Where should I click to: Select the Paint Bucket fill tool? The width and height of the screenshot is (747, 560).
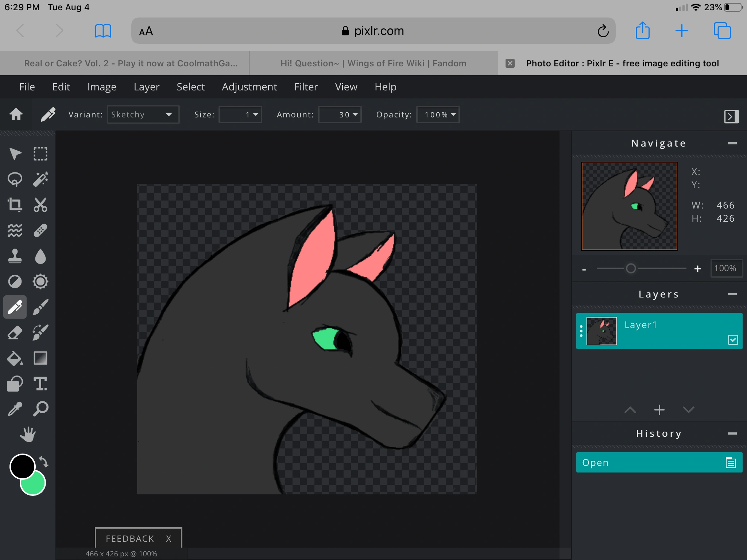point(15,358)
